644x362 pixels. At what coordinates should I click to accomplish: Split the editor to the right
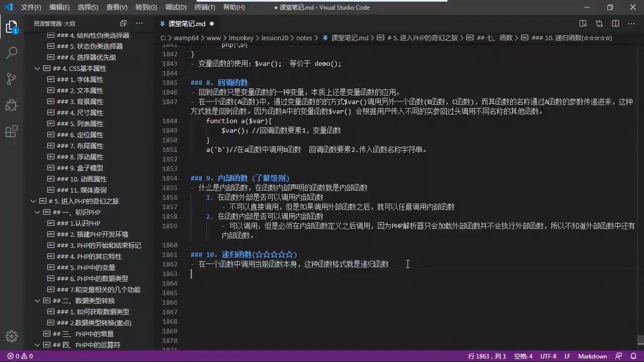[x=615, y=24]
